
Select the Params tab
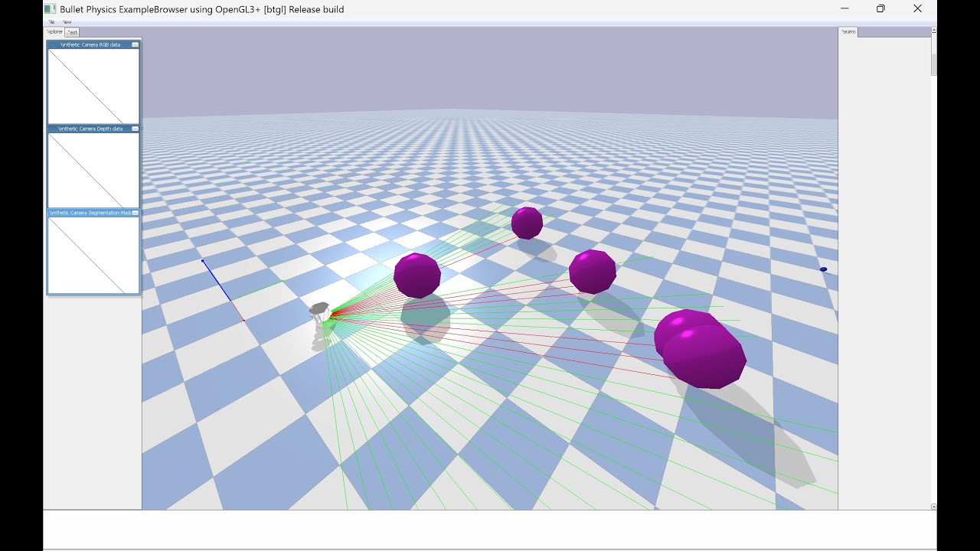click(x=848, y=31)
